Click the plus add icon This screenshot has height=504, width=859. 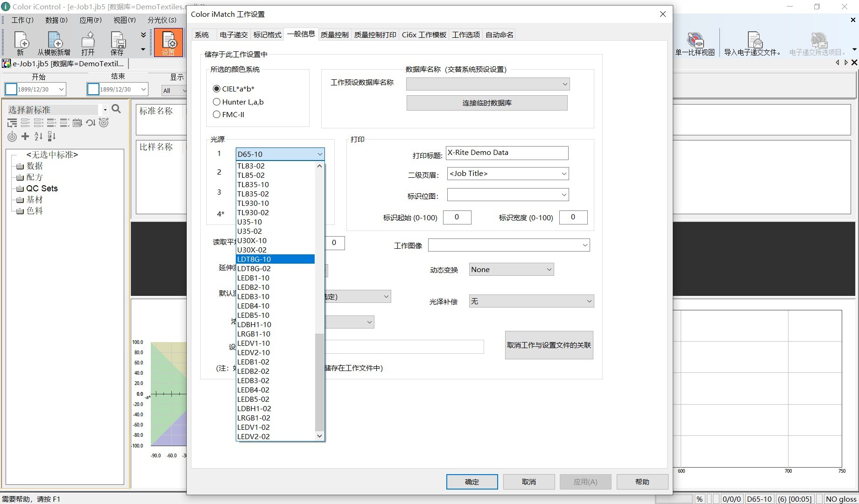[x=25, y=136]
